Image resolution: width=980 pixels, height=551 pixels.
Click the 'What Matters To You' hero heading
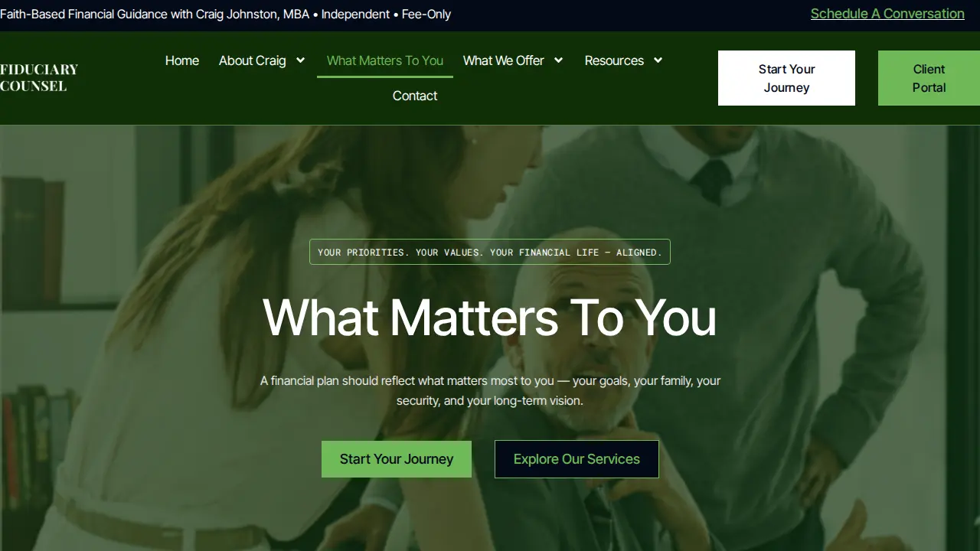[x=490, y=317]
